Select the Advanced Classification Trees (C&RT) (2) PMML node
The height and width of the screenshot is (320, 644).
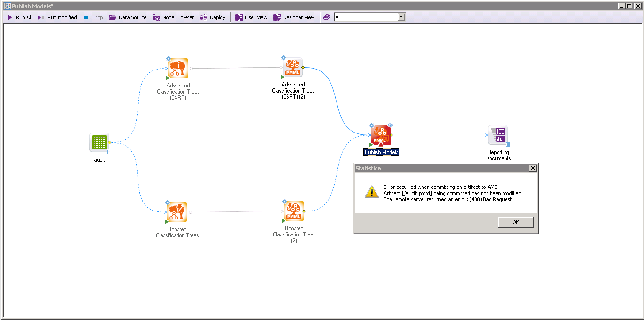click(x=293, y=68)
